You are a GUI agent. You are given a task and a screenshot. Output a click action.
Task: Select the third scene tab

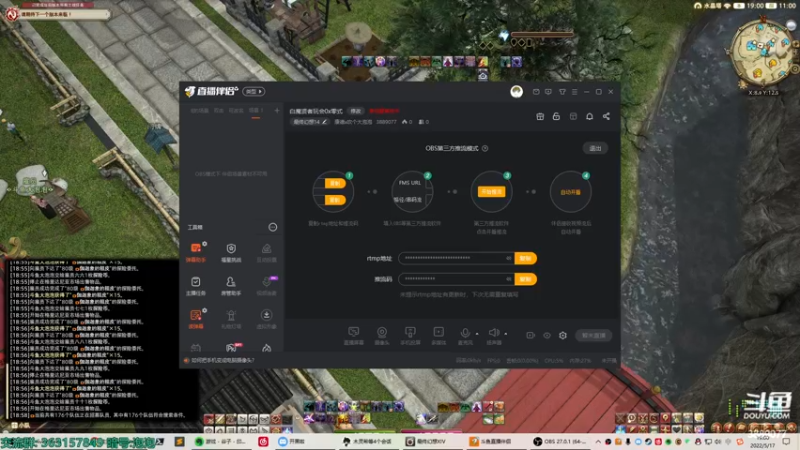pyautogui.click(x=236, y=111)
